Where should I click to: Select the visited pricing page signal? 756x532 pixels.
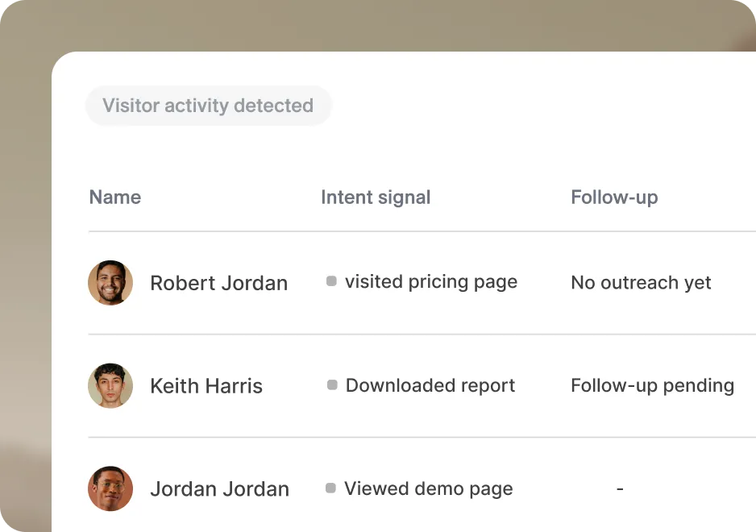431,281
